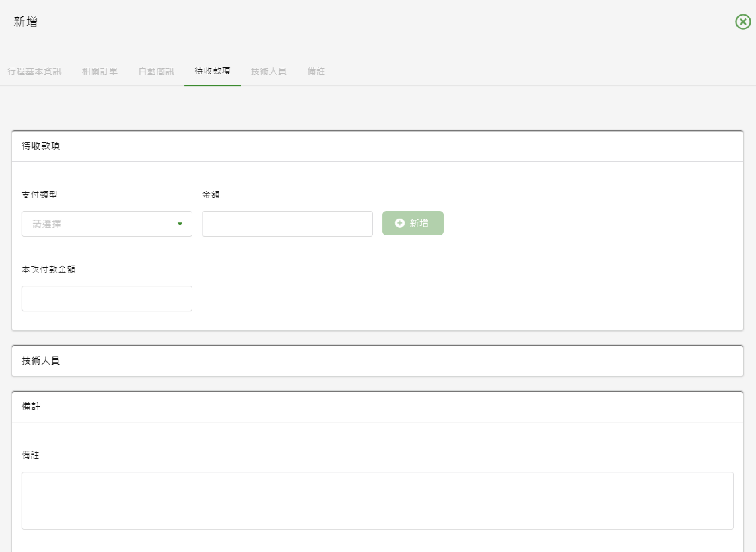Select the 待收款項 tab
Image resolution: width=756 pixels, height=552 pixels.
point(212,71)
